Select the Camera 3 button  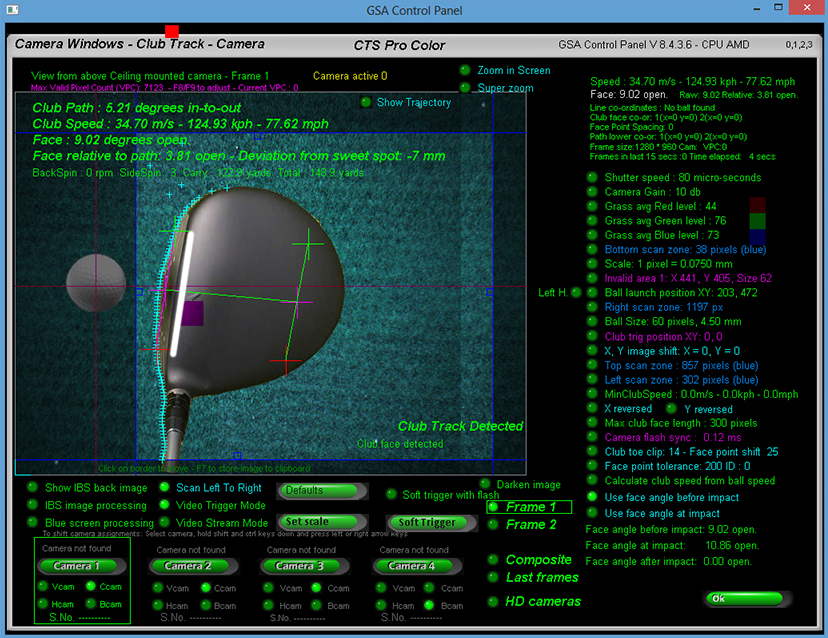tap(304, 566)
